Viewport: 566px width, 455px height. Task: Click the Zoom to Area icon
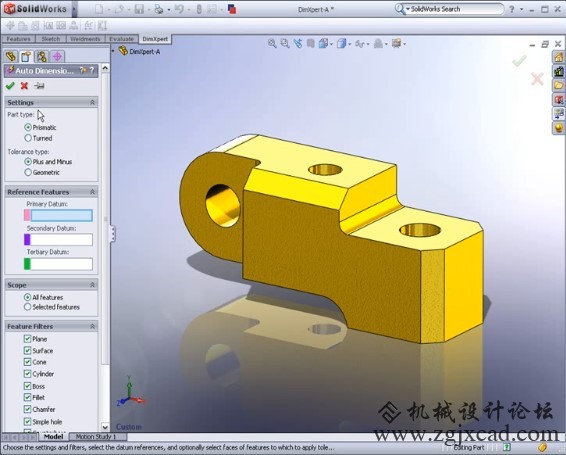(x=285, y=44)
